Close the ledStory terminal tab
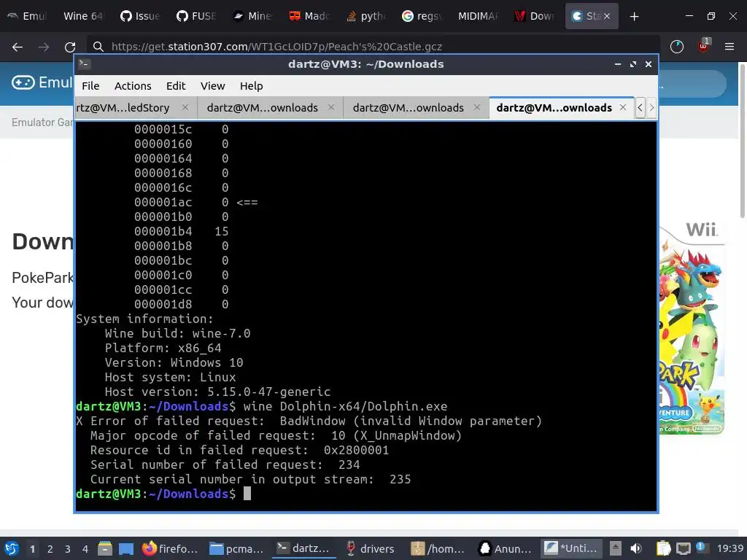Screen dimensions: 747x560 (185, 108)
